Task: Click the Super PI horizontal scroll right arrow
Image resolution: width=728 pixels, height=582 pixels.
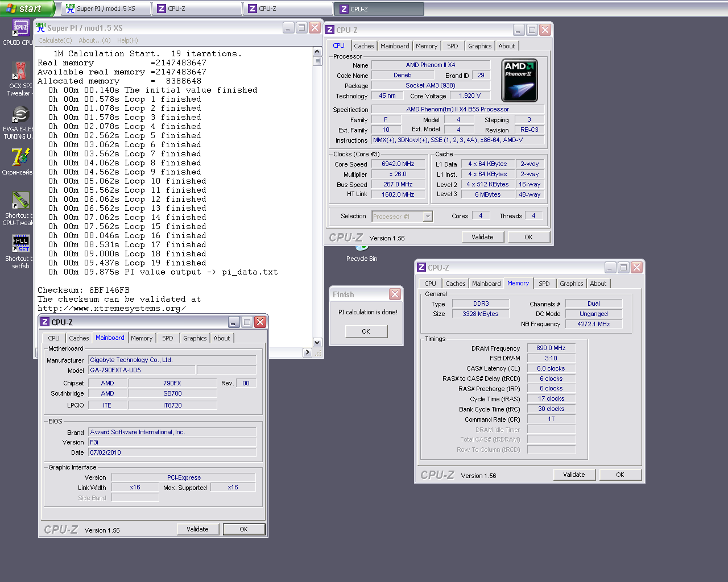Action: (308, 352)
